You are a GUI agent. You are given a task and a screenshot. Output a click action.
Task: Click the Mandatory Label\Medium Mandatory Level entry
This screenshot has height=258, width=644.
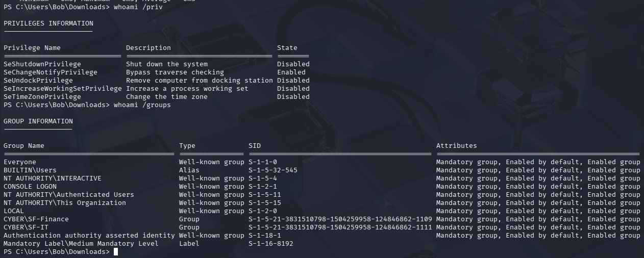coord(81,244)
